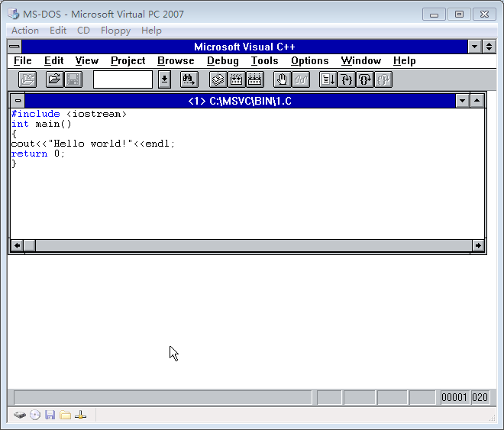Click the Run debugger toolbar icon
This screenshot has width=504, height=430.
328,79
